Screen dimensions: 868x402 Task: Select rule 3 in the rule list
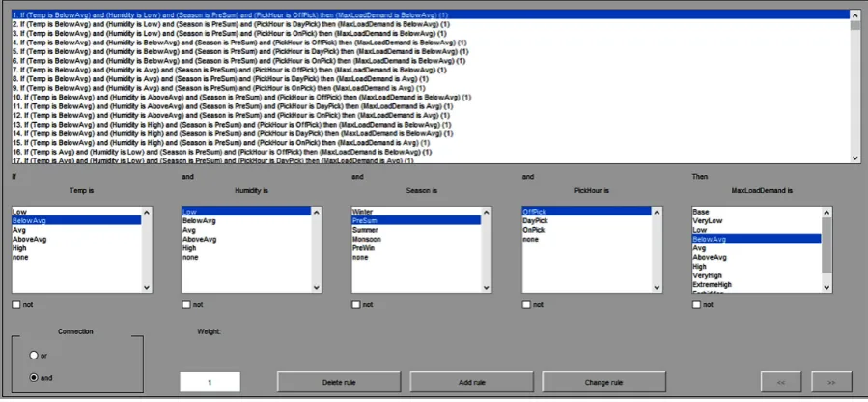[x=432, y=33]
